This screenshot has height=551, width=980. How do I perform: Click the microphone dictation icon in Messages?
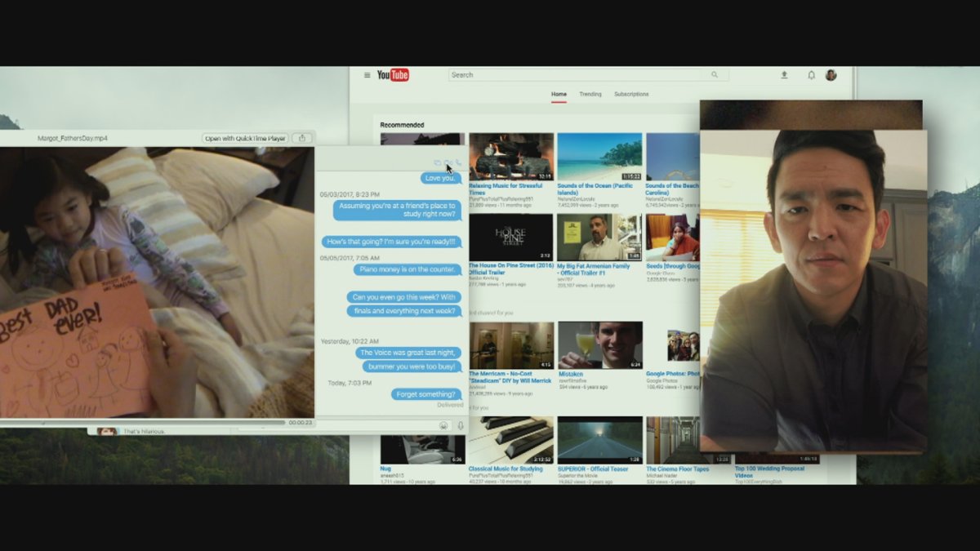tap(460, 425)
